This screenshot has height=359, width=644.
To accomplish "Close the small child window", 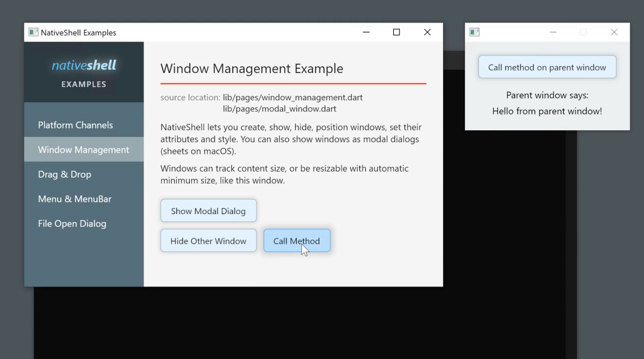I will coord(614,32).
